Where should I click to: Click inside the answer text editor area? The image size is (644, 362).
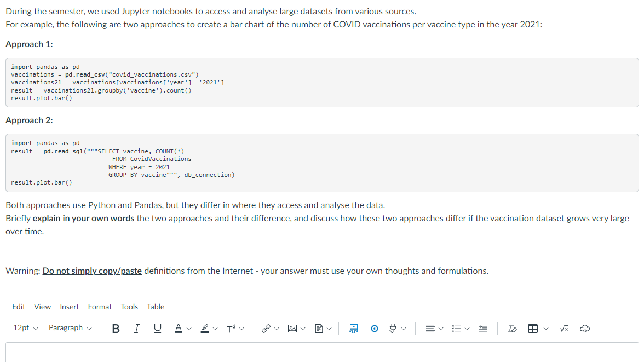(x=322, y=353)
